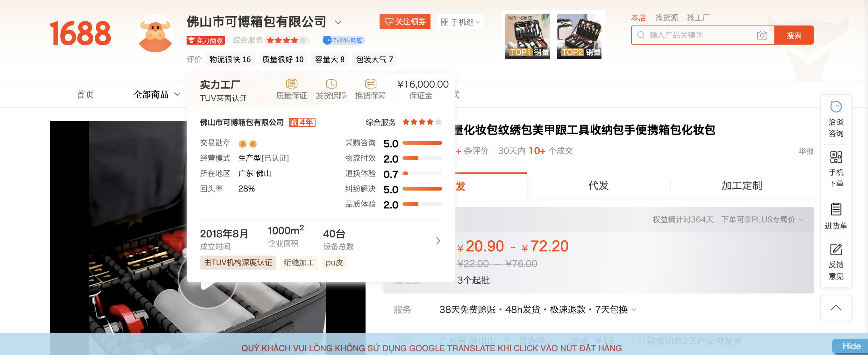
Task: Click the 质量保证 quality guarantee icon
Action: point(291,83)
